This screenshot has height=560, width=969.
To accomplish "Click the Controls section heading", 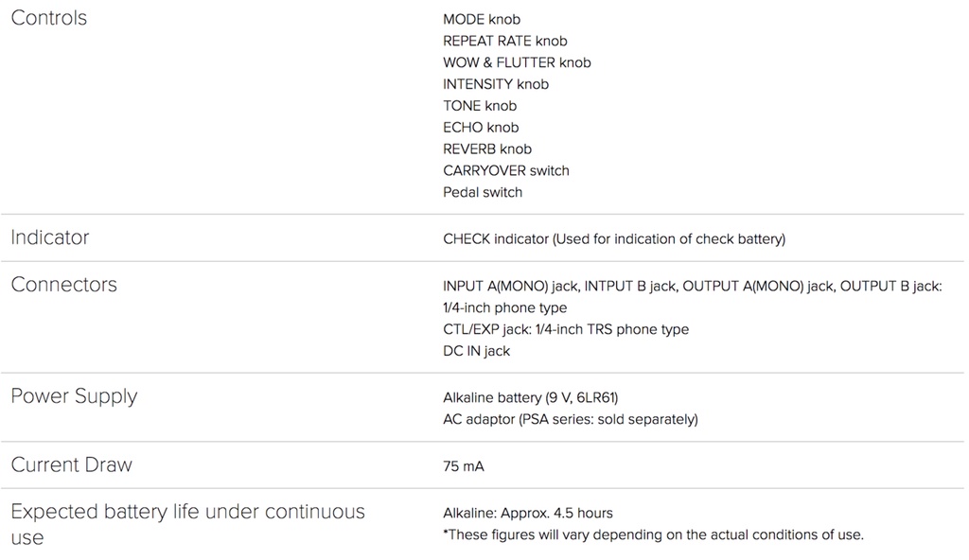I will pos(48,18).
